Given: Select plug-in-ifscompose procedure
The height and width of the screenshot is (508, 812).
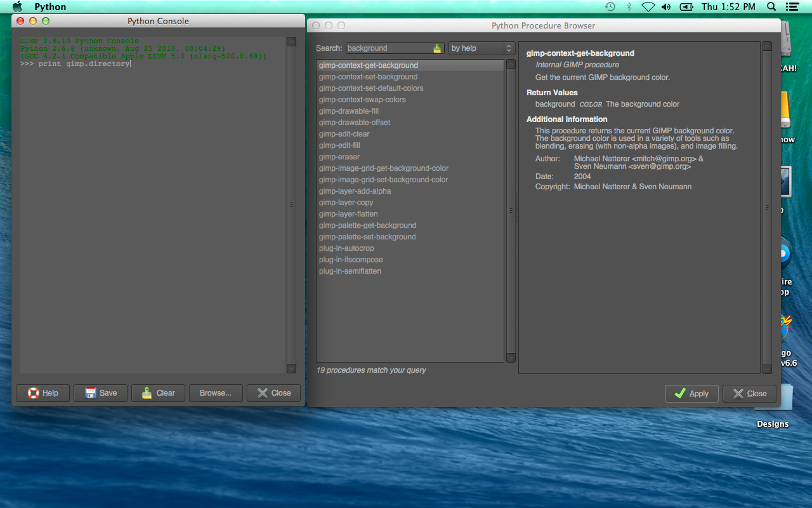Looking at the screenshot, I should pyautogui.click(x=410, y=260).
